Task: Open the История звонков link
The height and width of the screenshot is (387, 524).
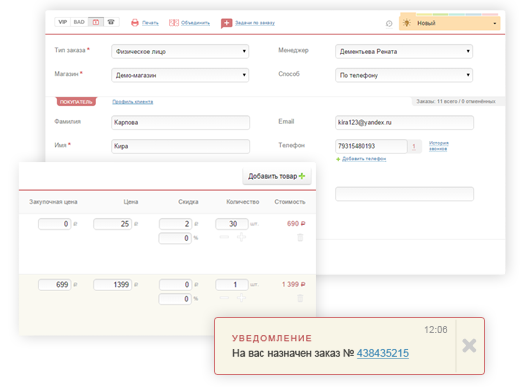Action: (x=438, y=146)
